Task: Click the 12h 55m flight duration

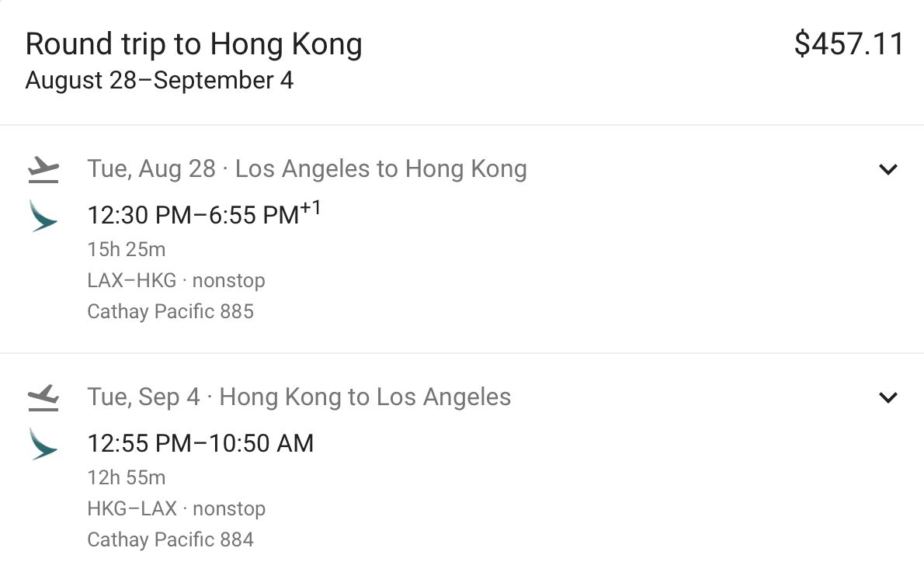Action: tap(126, 478)
